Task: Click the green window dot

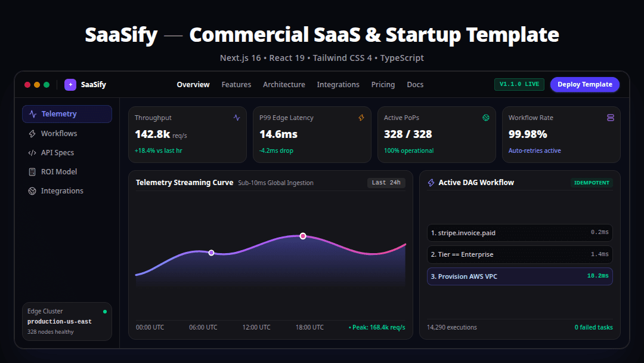Action: (x=47, y=85)
